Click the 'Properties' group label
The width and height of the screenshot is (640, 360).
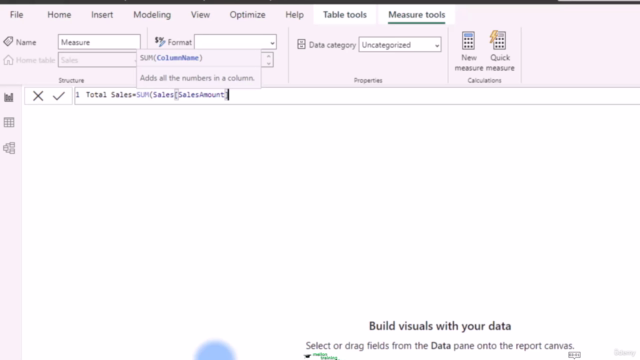(368, 80)
